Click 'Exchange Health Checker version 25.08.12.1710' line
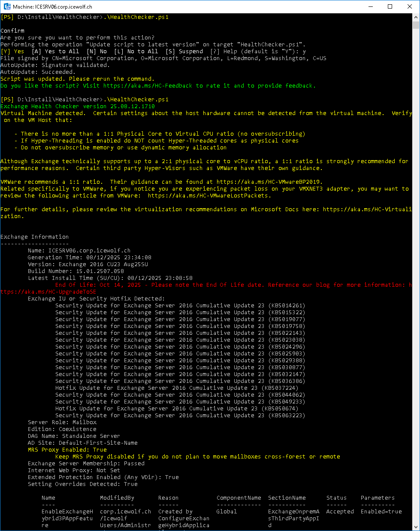 (x=78, y=106)
